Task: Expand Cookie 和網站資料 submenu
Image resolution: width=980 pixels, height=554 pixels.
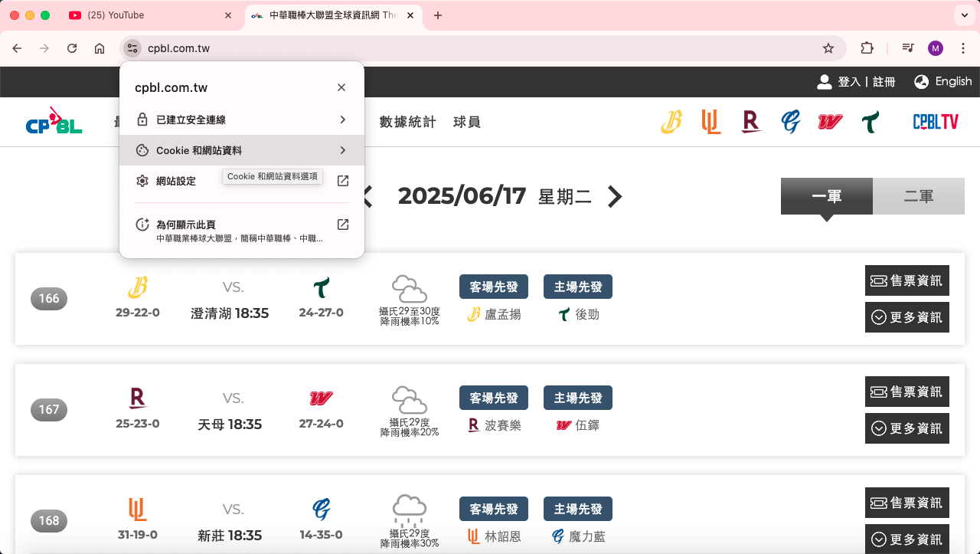Action: 241,150
